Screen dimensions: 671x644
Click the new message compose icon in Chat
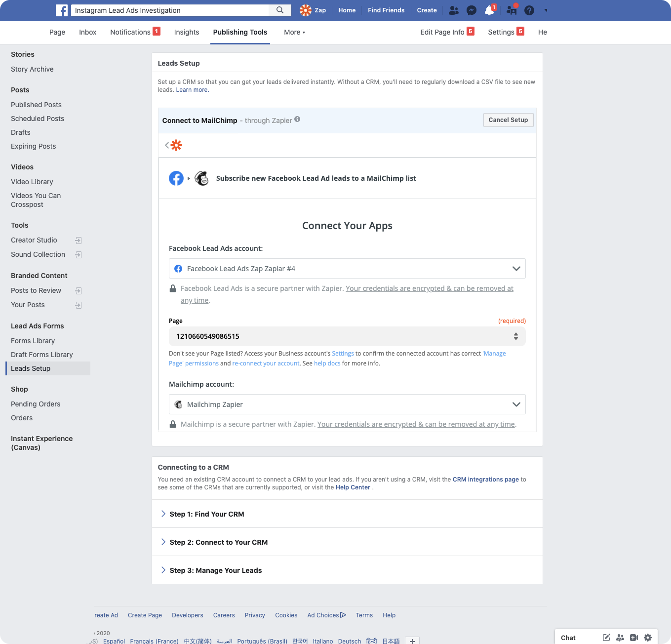pos(606,638)
